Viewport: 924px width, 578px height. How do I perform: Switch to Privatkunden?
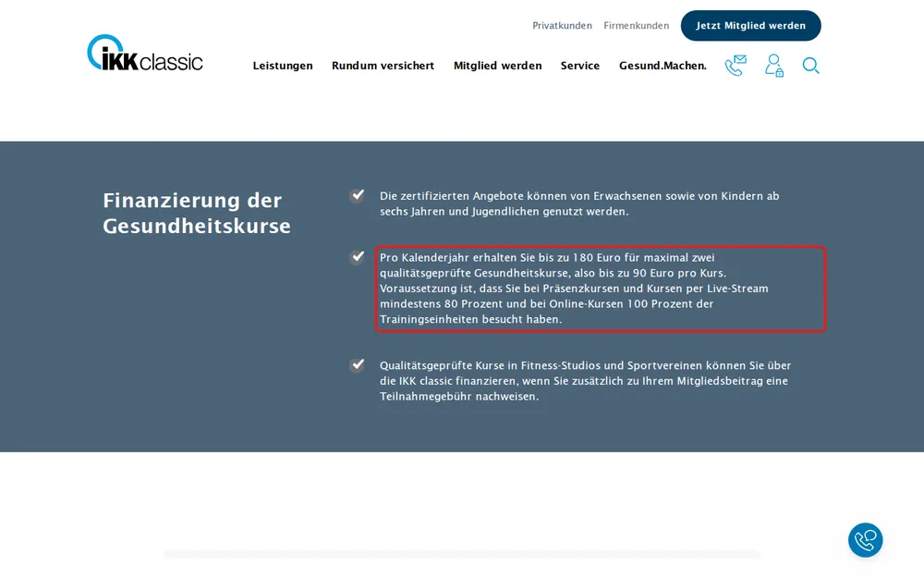[562, 25]
